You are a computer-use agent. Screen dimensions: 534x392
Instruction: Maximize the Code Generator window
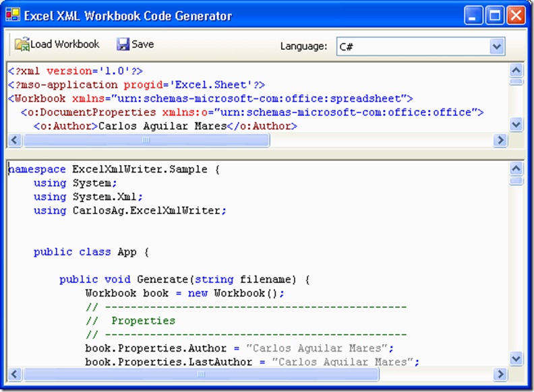point(494,15)
